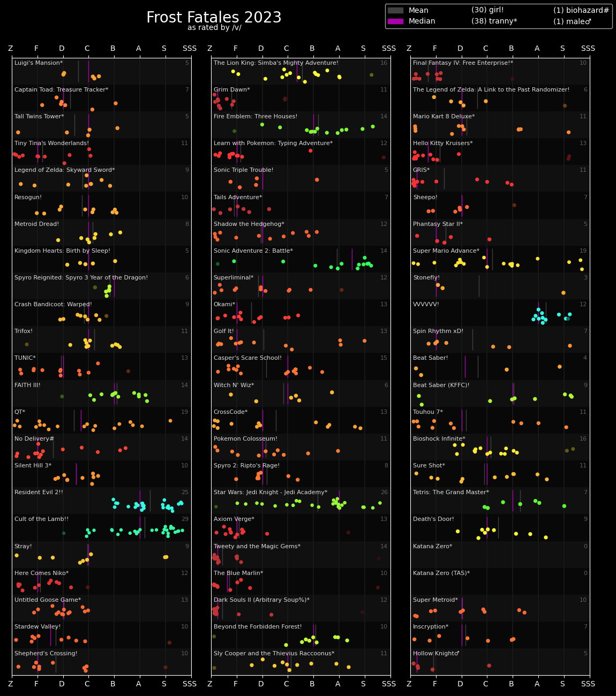Click the Untitled Goose Game* label
The image size is (616, 696).
pos(48,600)
